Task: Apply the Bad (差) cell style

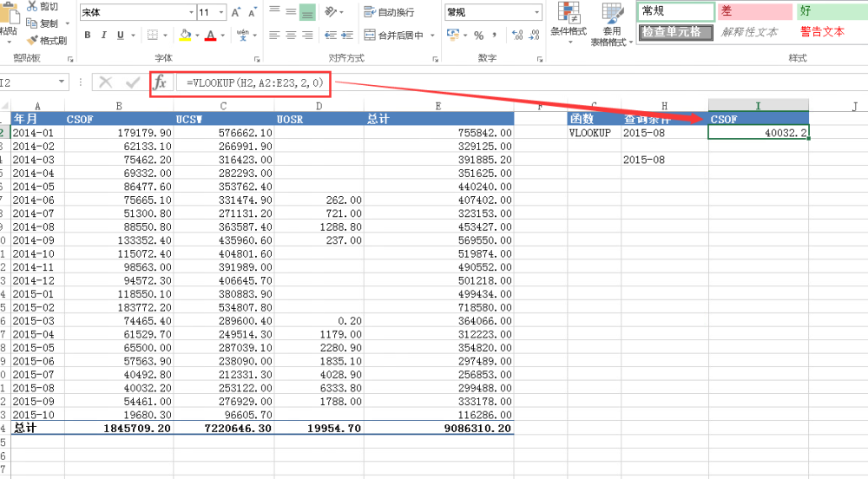Action: coord(755,11)
